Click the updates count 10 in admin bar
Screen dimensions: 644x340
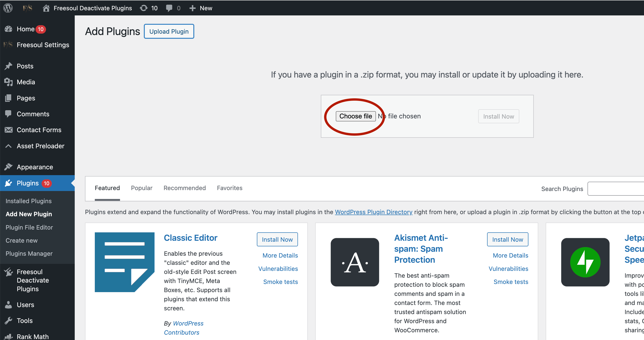(x=154, y=8)
